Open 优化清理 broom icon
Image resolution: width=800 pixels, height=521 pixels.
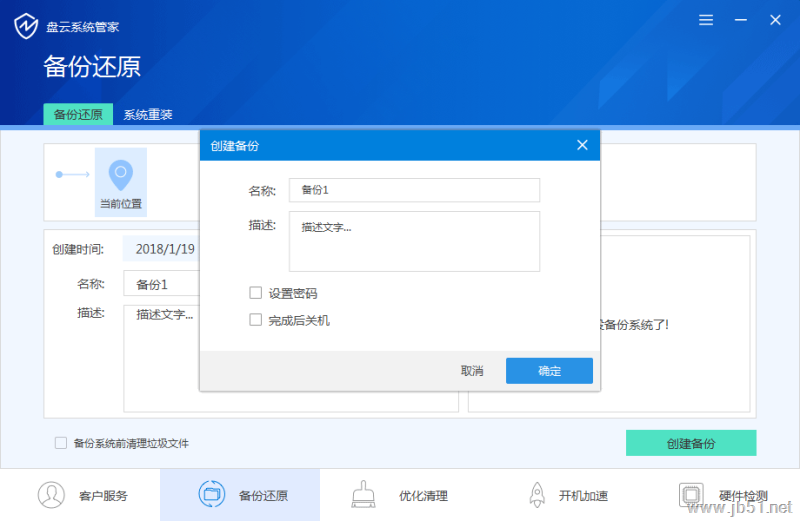[363, 494]
